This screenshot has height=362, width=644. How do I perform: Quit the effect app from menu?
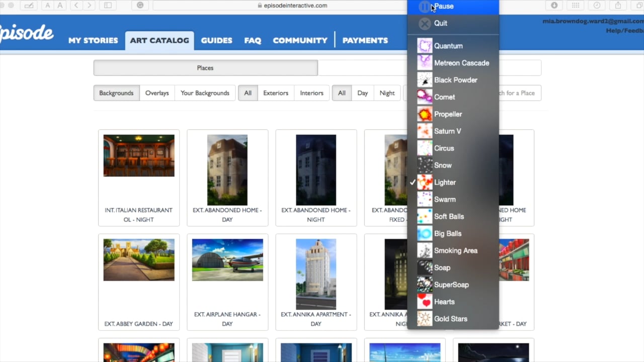click(453, 23)
